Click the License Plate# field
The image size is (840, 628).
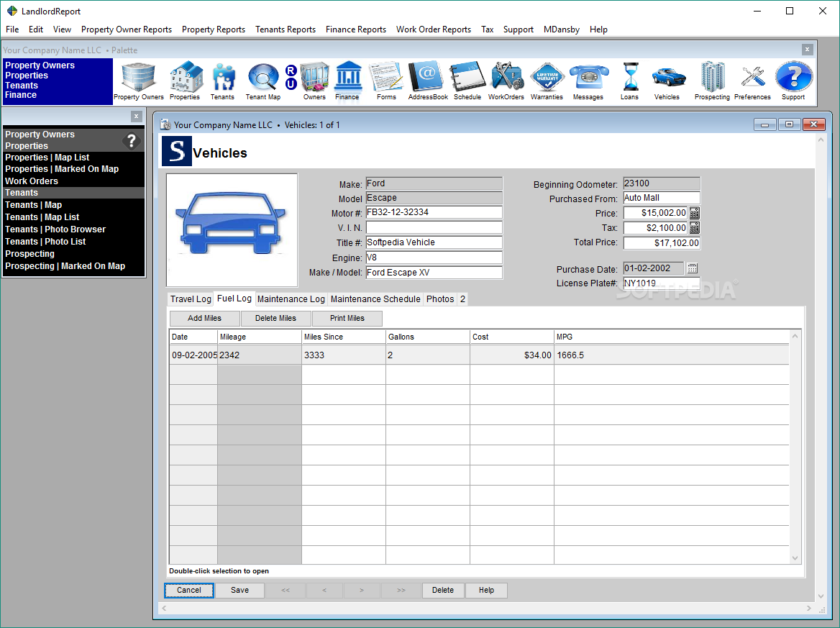(x=662, y=283)
